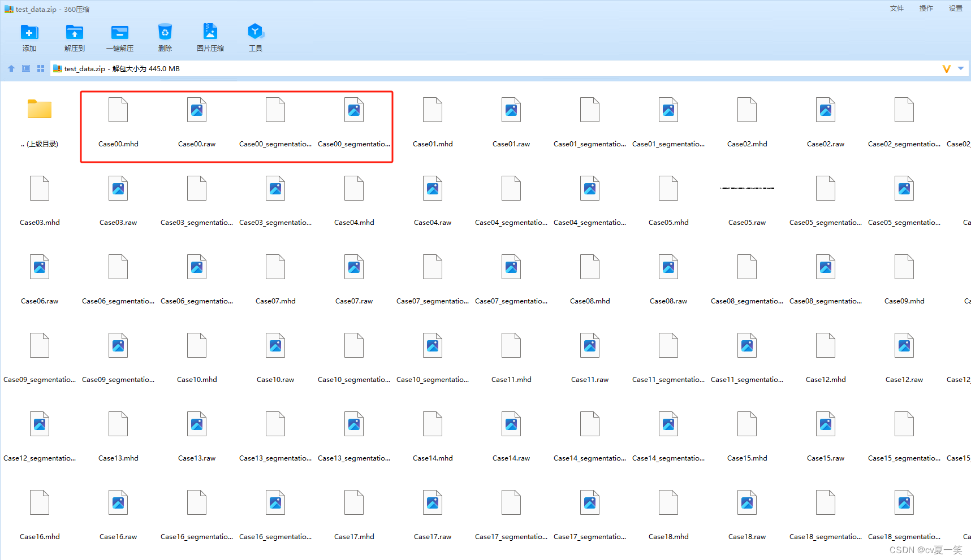Select Case02.mhd file icon

747,110
